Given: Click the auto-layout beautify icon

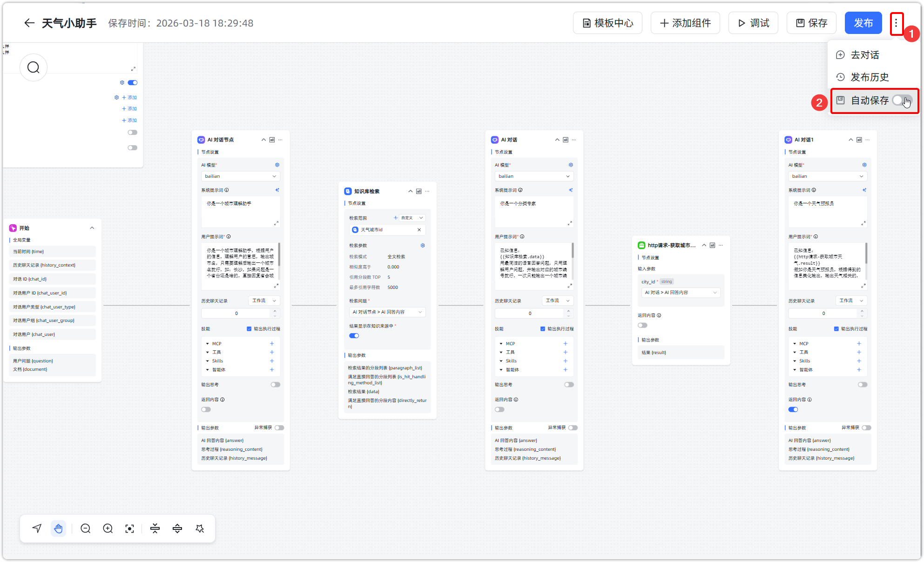Looking at the screenshot, I should [200, 529].
